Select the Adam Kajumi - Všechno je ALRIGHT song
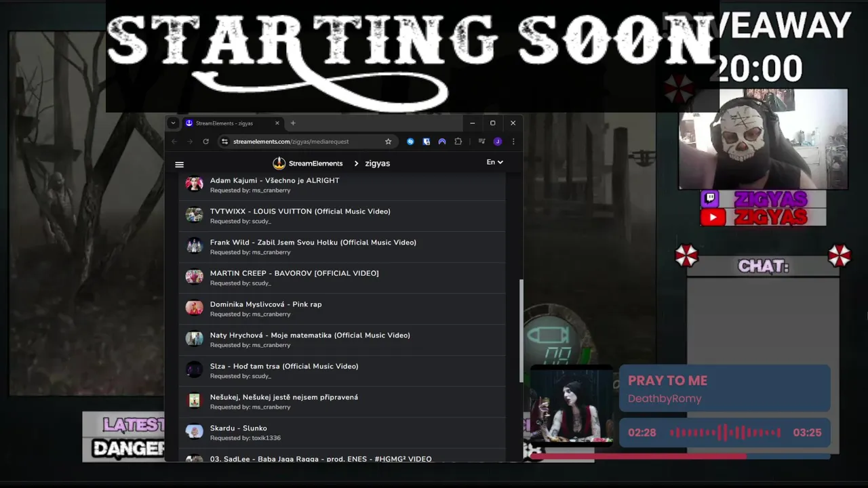The width and height of the screenshot is (868, 488). click(x=275, y=180)
